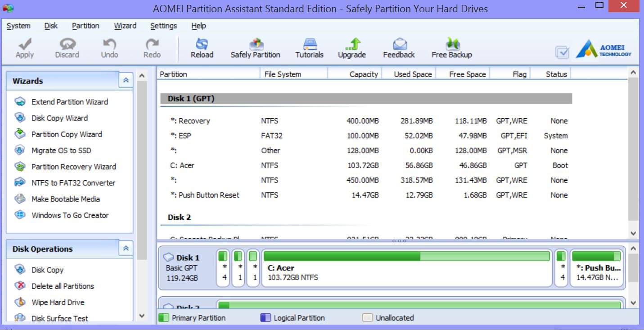Launch Free Backup tool
Viewport: 644px width, 330px height.
[x=452, y=48]
